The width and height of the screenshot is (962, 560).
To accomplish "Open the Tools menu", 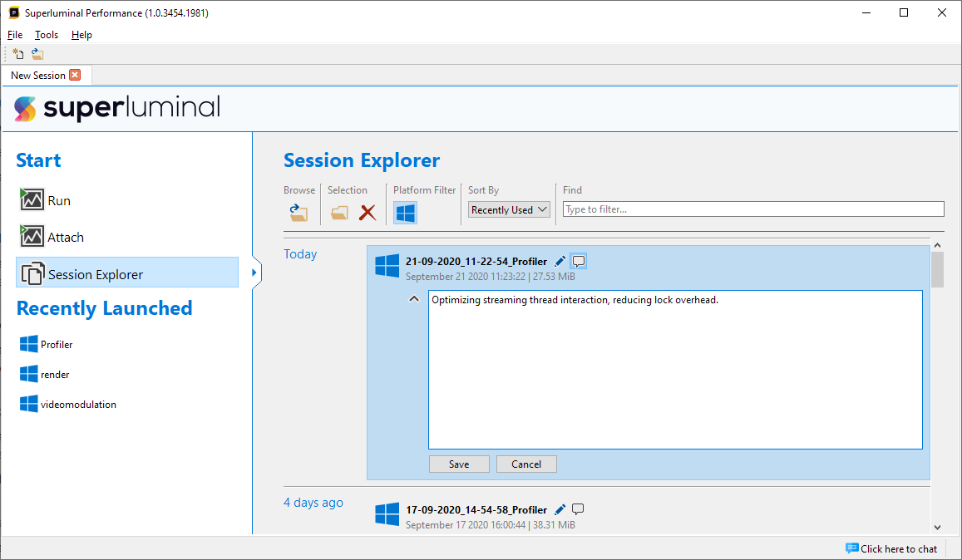I will (47, 35).
